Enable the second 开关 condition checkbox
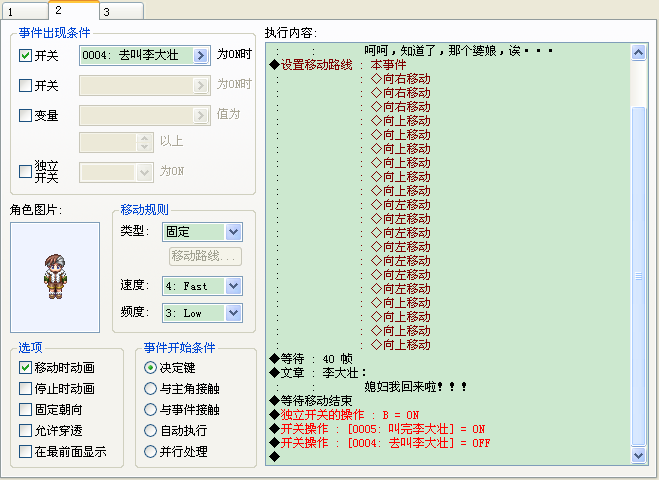Image resolution: width=659 pixels, height=480 pixels. pyautogui.click(x=25, y=86)
